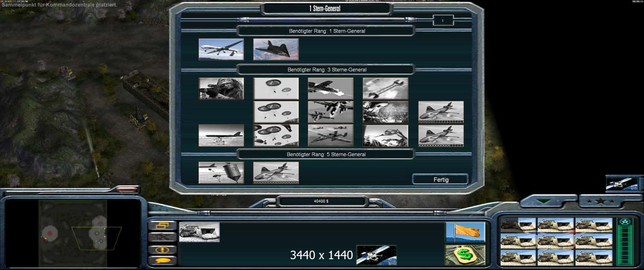Collapse control bar with green triangle
The image size is (644, 270).
[x=544, y=201]
